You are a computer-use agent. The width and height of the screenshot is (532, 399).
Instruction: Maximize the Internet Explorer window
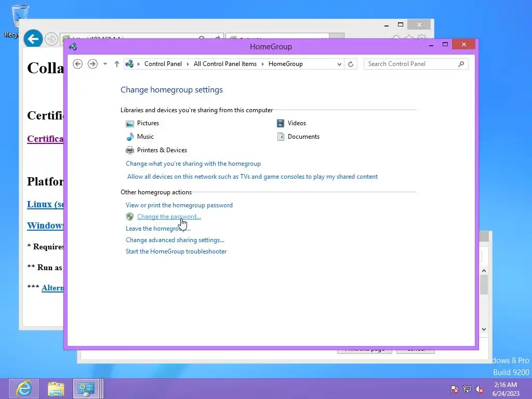point(401,25)
